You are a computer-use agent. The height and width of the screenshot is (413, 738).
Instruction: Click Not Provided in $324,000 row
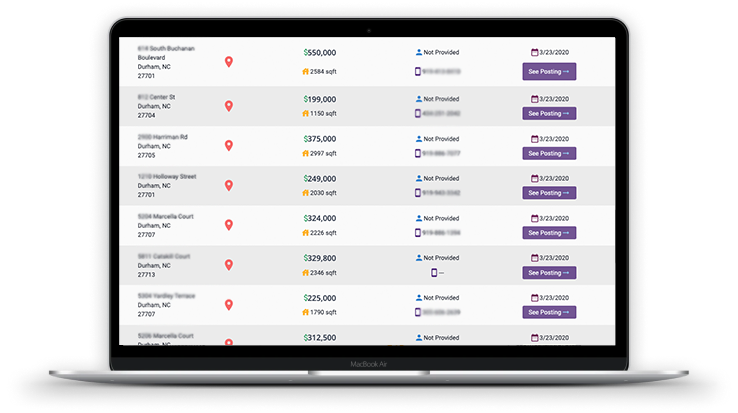coord(441,219)
